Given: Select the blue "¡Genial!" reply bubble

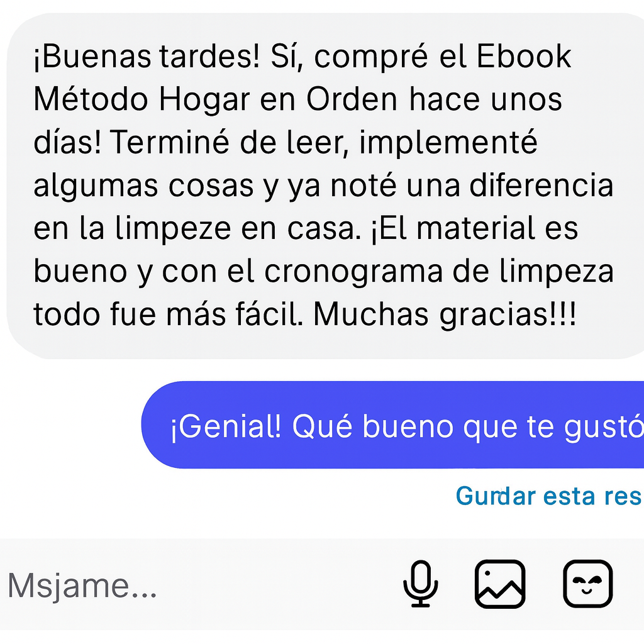Looking at the screenshot, I should (392, 425).
